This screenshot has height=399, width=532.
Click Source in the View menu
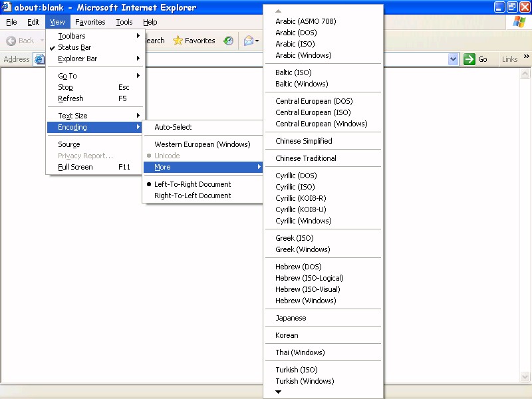(x=94, y=144)
